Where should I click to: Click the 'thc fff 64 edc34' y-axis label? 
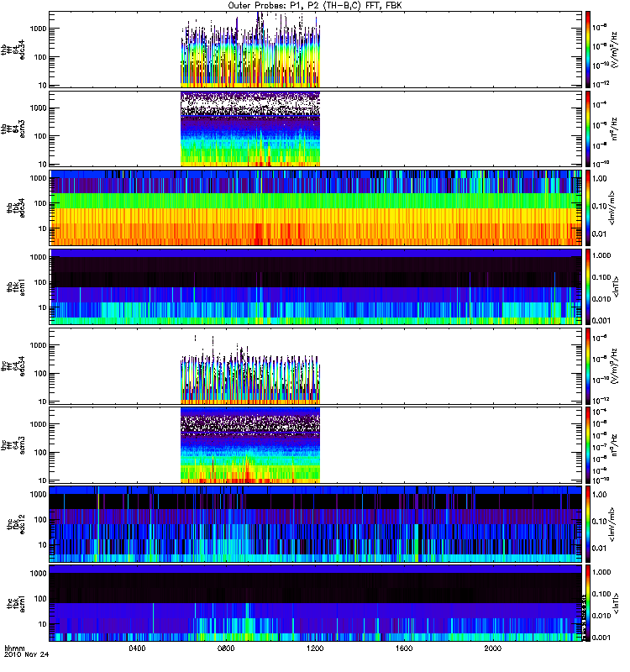coord(13,366)
